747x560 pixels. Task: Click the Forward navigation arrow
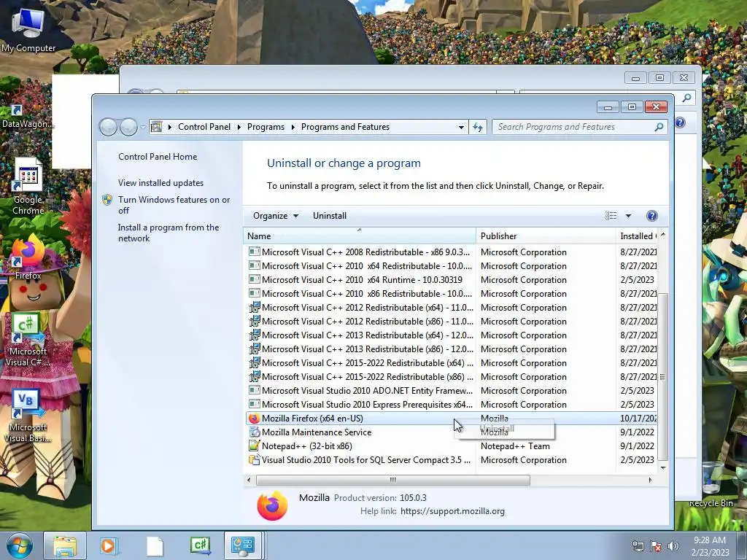pos(128,127)
